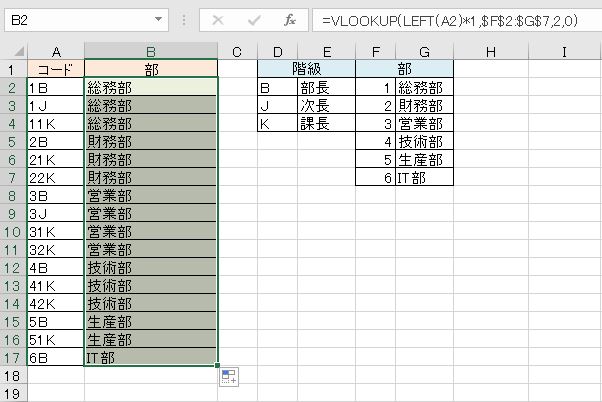Click the Select All corner triangle

click(x=18, y=51)
